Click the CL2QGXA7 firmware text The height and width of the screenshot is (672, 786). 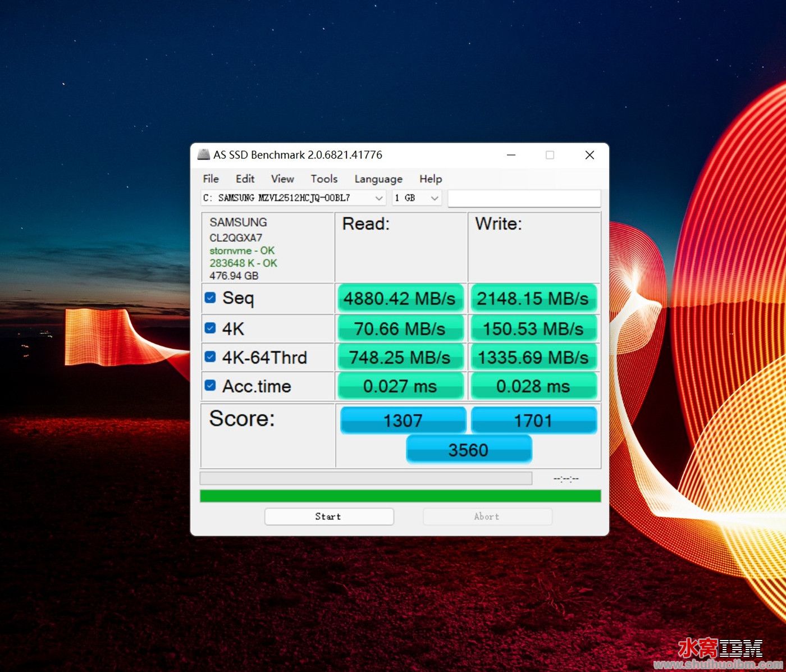pos(236,237)
